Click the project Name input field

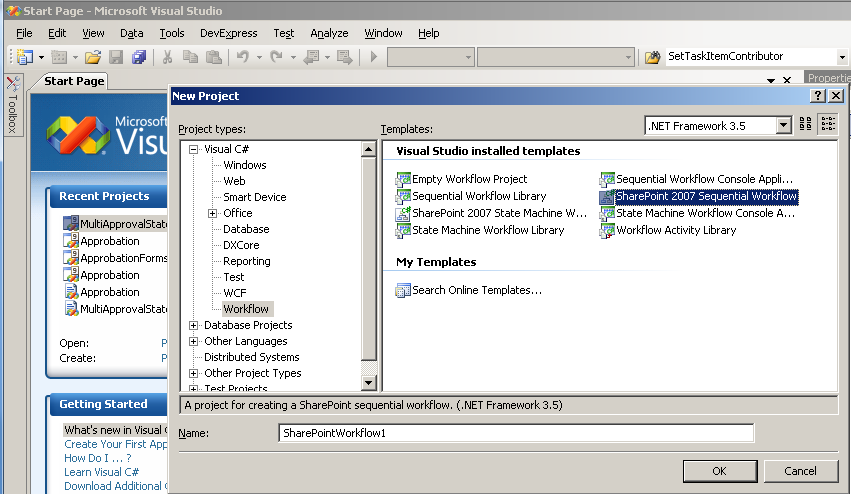516,433
